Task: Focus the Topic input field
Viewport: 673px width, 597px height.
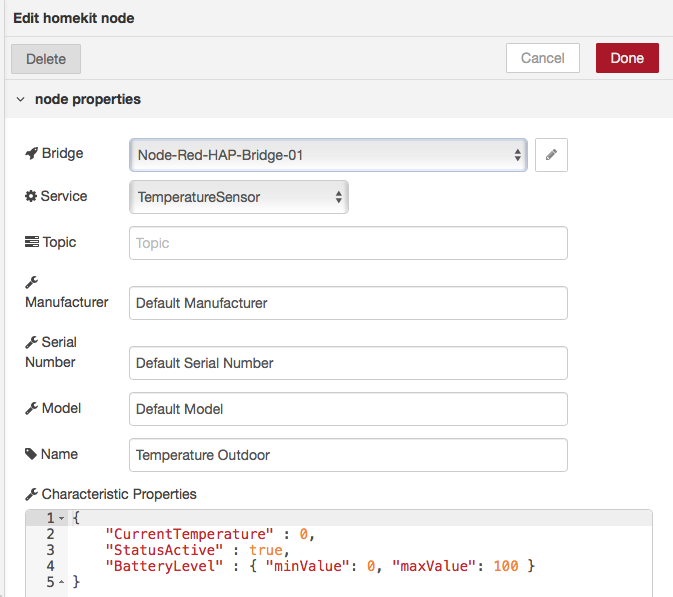Action: coord(348,243)
